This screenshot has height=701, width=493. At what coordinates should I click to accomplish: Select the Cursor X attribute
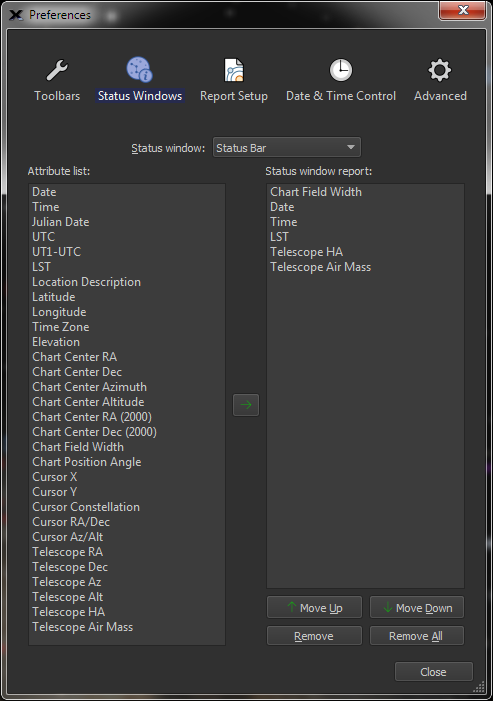point(127,477)
